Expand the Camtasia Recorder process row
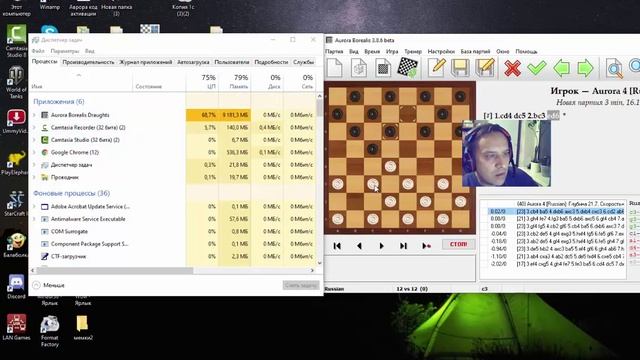The width and height of the screenshot is (640, 360). [35, 127]
